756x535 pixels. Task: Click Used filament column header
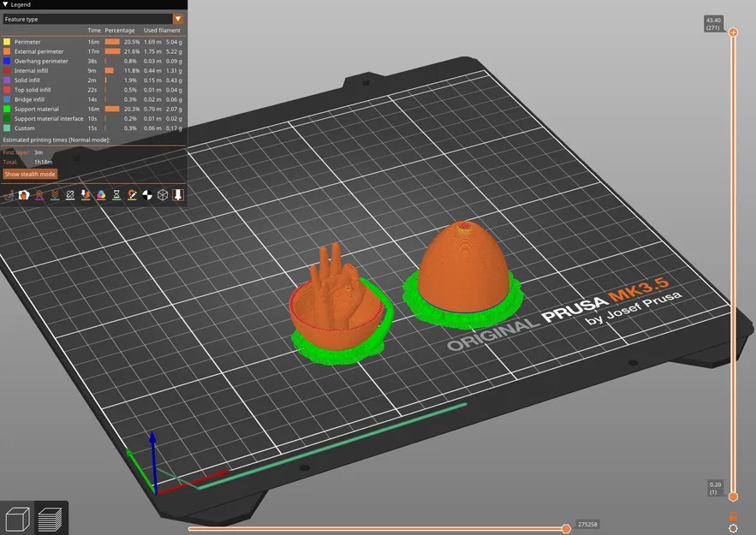[x=162, y=30]
